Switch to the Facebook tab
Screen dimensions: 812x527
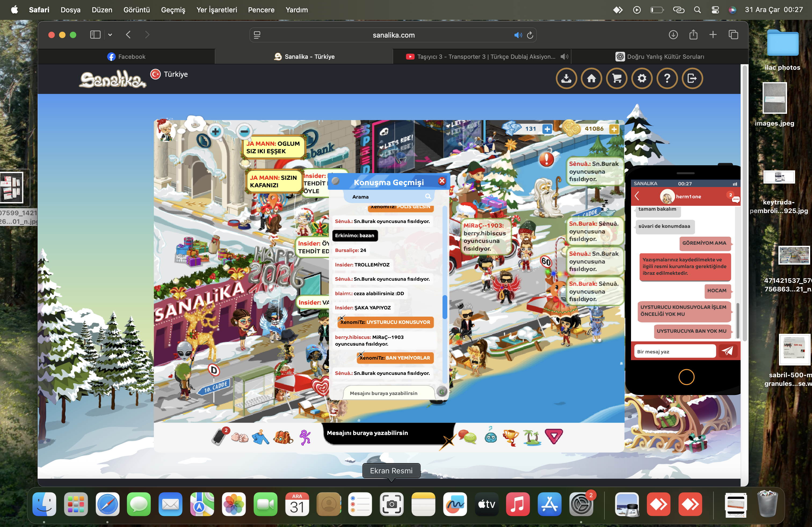(x=126, y=57)
